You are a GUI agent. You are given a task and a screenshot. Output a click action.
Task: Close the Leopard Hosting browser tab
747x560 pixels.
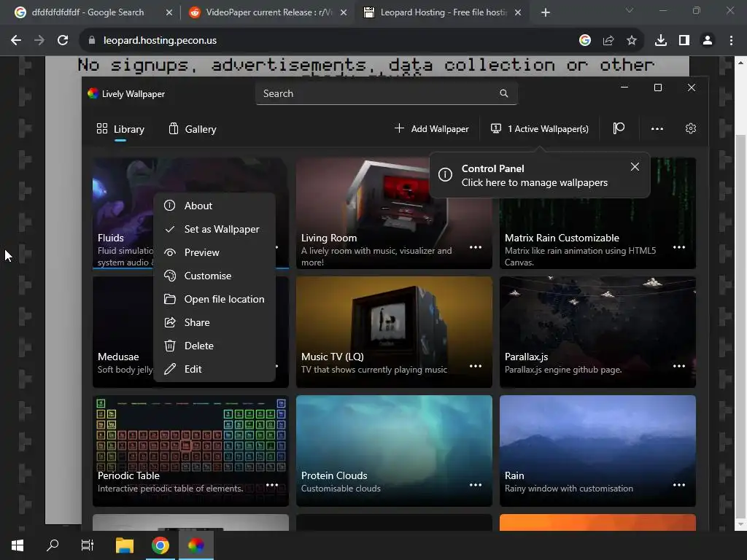pos(518,12)
